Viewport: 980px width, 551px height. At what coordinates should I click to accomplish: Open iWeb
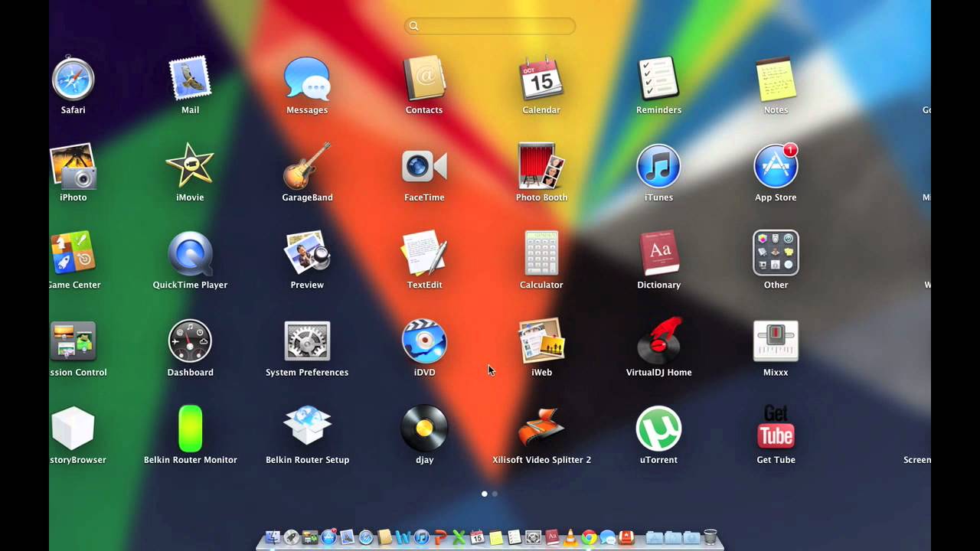coord(541,341)
